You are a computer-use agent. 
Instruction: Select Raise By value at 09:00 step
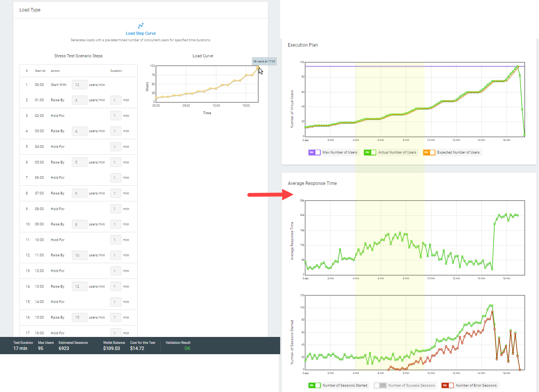[80, 224]
